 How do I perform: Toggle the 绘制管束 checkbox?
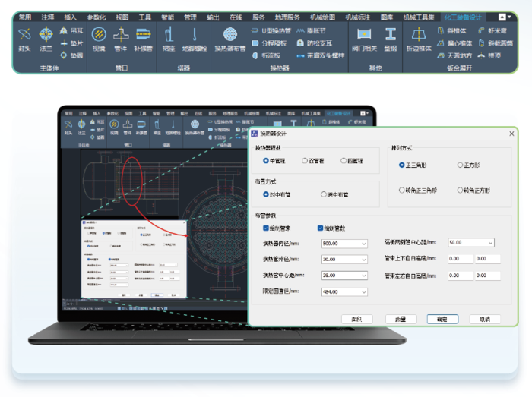(x=266, y=228)
